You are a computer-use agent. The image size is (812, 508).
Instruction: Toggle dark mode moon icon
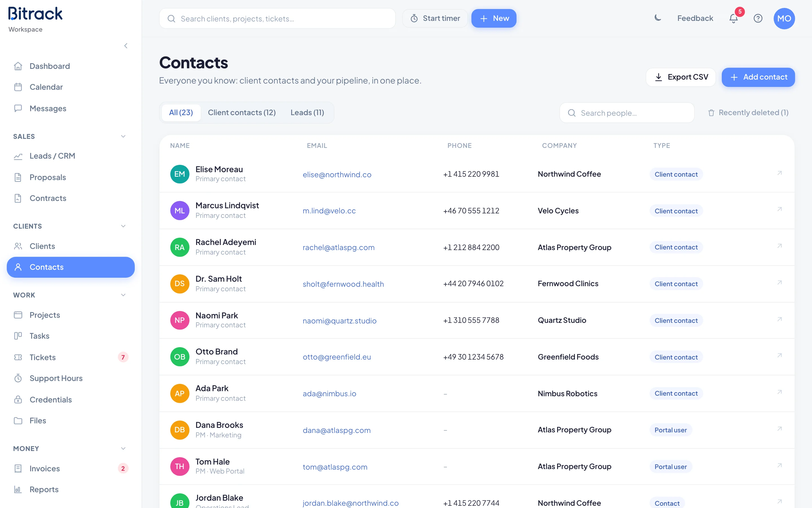coord(658,18)
